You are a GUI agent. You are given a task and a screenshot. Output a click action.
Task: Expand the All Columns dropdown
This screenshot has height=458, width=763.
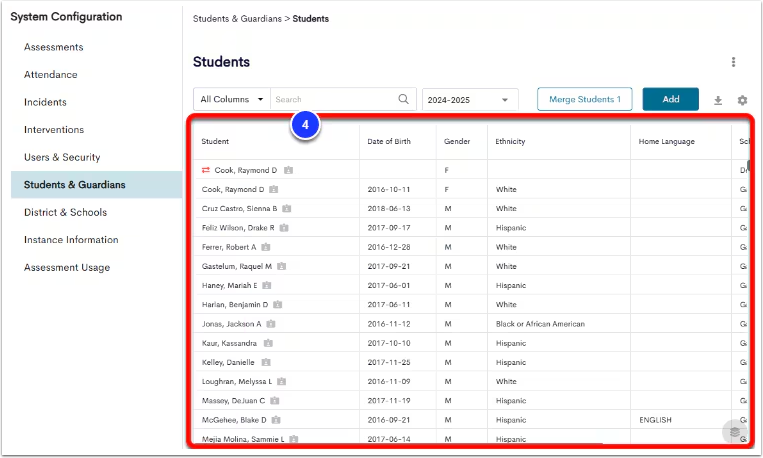(x=232, y=99)
